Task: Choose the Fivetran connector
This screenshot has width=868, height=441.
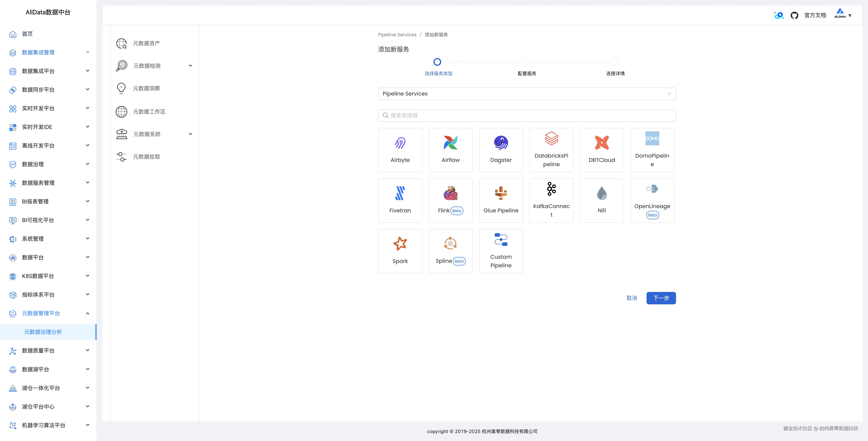Action: [400, 200]
